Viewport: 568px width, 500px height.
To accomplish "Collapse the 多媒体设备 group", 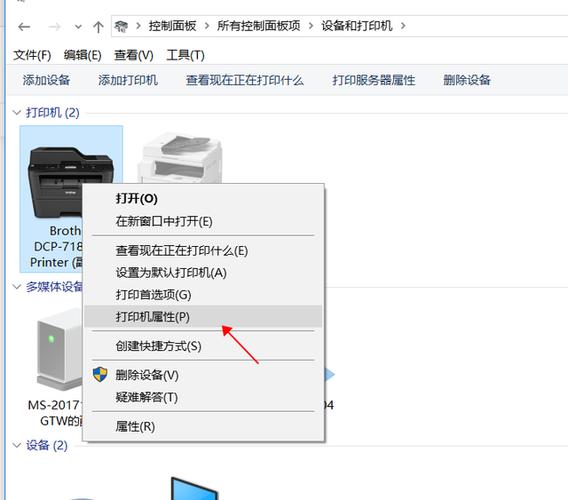I will (x=17, y=287).
